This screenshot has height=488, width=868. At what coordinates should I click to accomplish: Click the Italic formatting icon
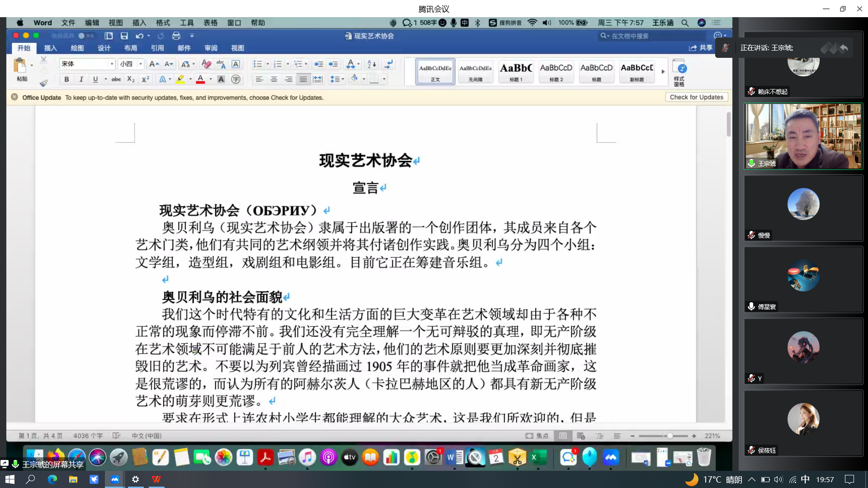click(81, 79)
